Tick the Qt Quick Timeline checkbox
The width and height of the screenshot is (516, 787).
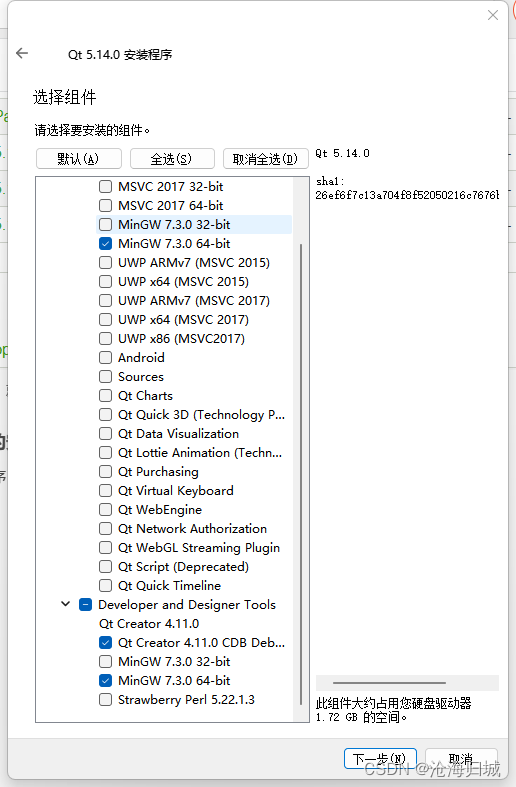[105, 586]
